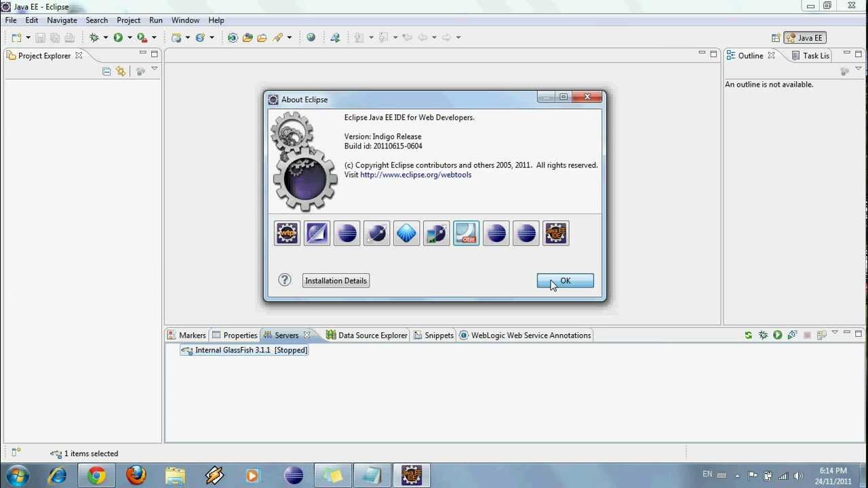Switch to the Data Source Explorer tab
This screenshot has width=868, height=488.
pos(367,335)
